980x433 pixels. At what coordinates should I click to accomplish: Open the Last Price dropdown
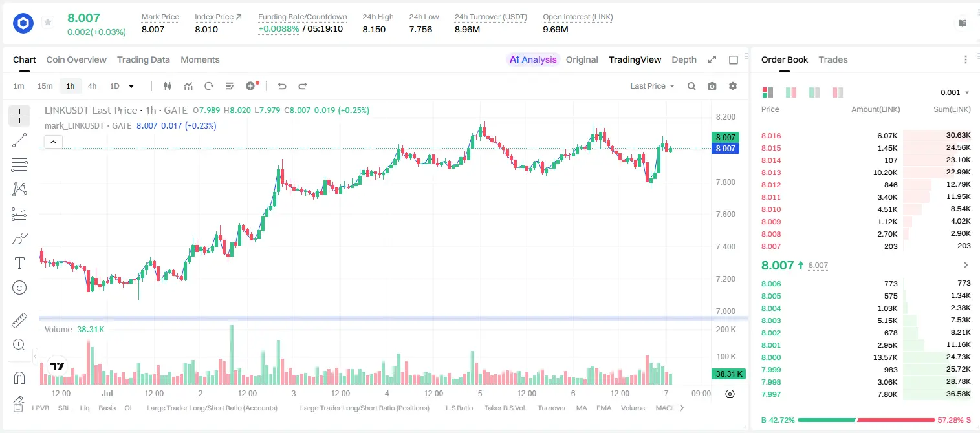(652, 86)
